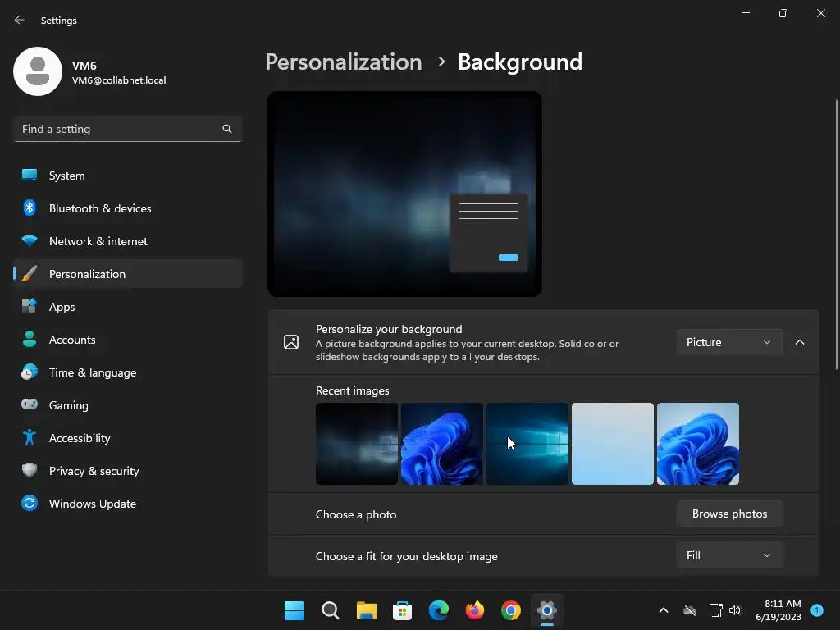Go to Gaming settings

[x=127, y=405]
